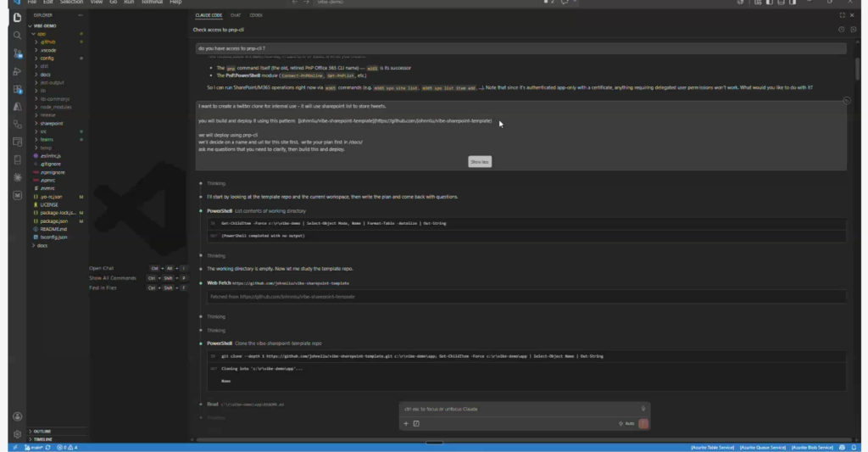The image size is (868, 452).
Task: Open Customize Layout icon in title bar
Action: click(757, 3)
